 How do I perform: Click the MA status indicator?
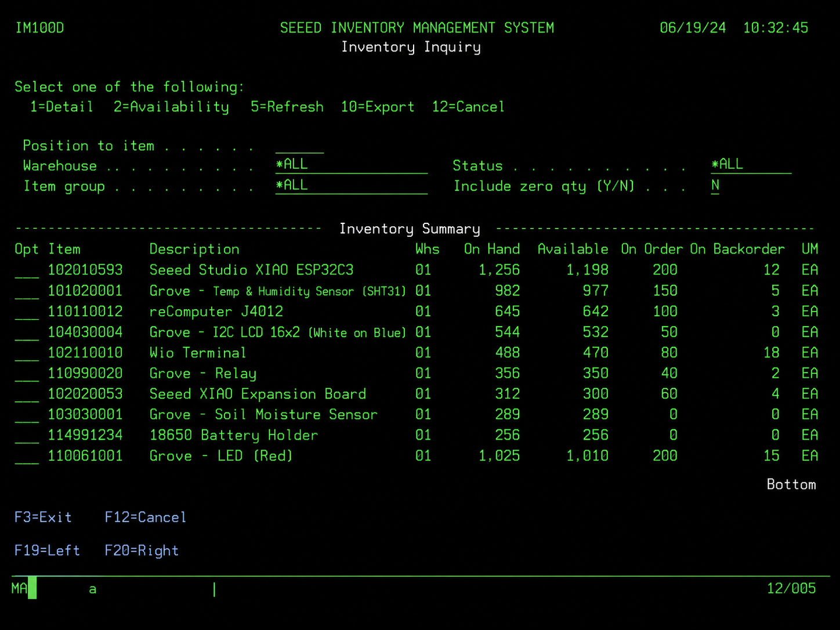point(19,589)
